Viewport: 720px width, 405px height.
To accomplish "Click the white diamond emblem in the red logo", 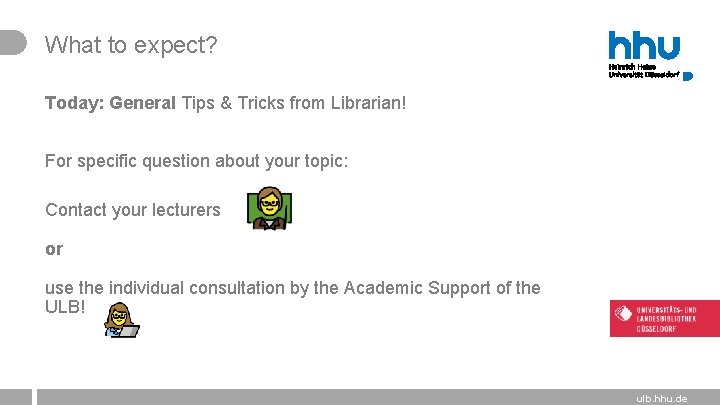I will 624,313.
